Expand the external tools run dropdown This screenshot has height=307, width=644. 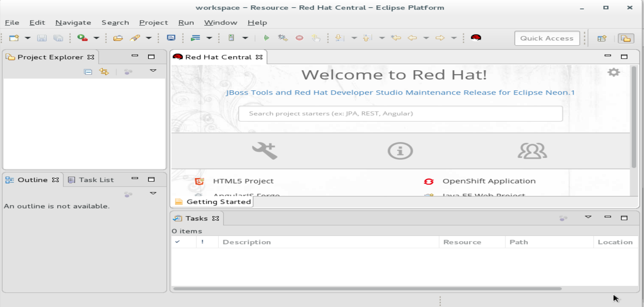pos(96,38)
